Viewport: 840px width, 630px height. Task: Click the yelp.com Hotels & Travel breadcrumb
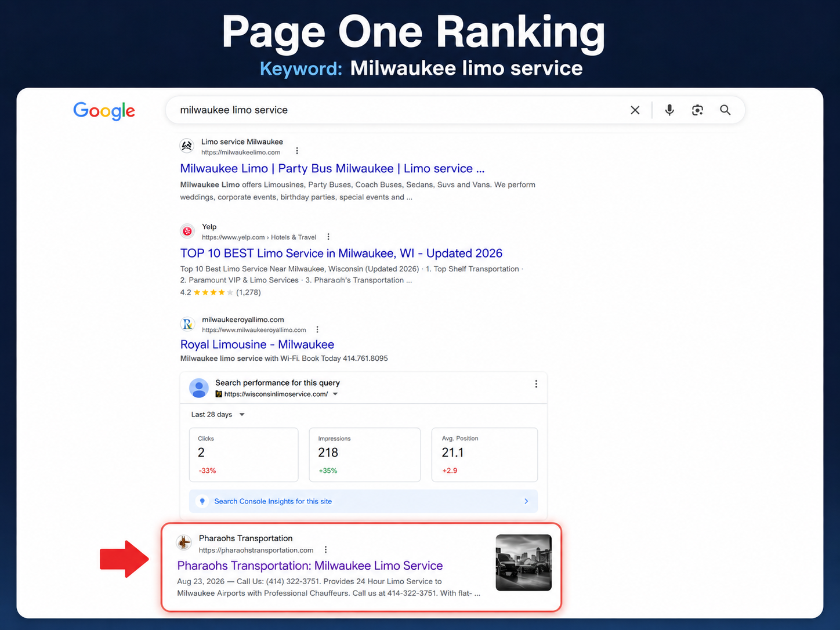click(x=259, y=237)
